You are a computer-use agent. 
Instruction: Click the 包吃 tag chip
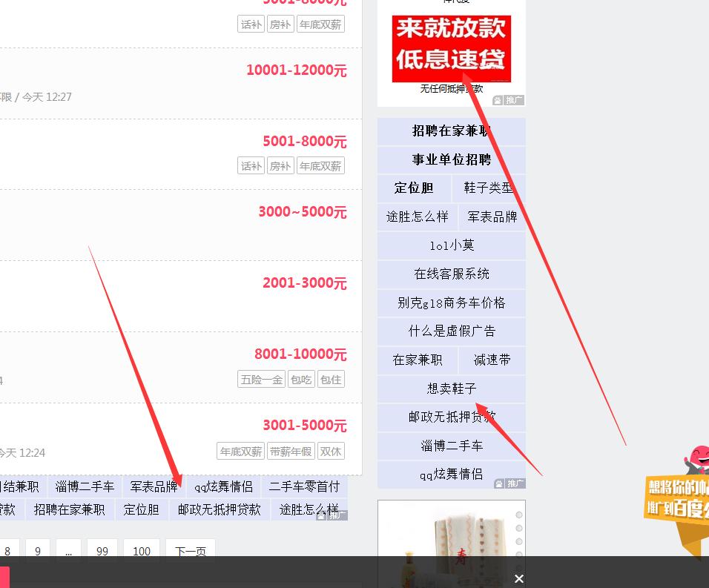pyautogui.click(x=300, y=379)
